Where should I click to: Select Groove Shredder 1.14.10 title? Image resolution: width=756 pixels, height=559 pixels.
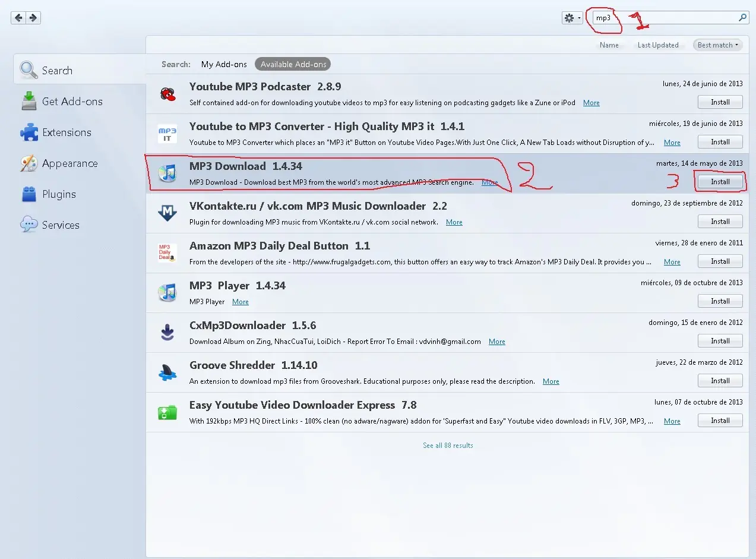tap(253, 365)
